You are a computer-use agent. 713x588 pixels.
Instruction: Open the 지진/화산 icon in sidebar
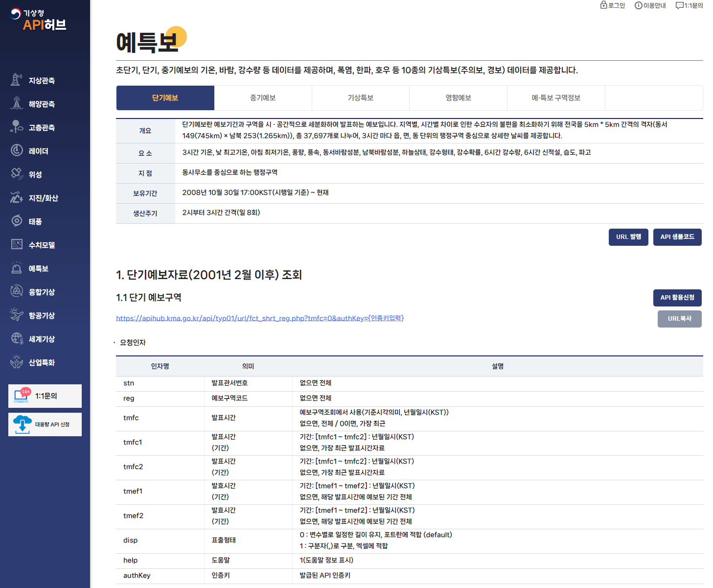[x=17, y=197]
